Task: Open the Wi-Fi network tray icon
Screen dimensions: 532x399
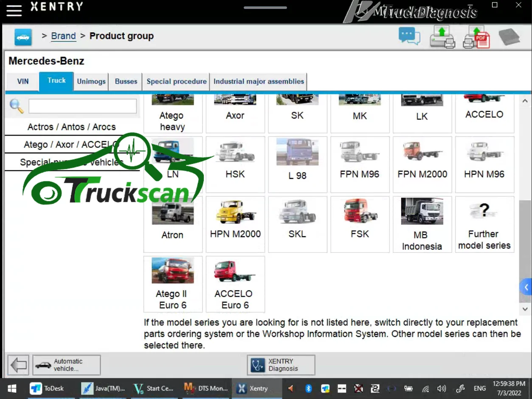Action: [x=425, y=388]
